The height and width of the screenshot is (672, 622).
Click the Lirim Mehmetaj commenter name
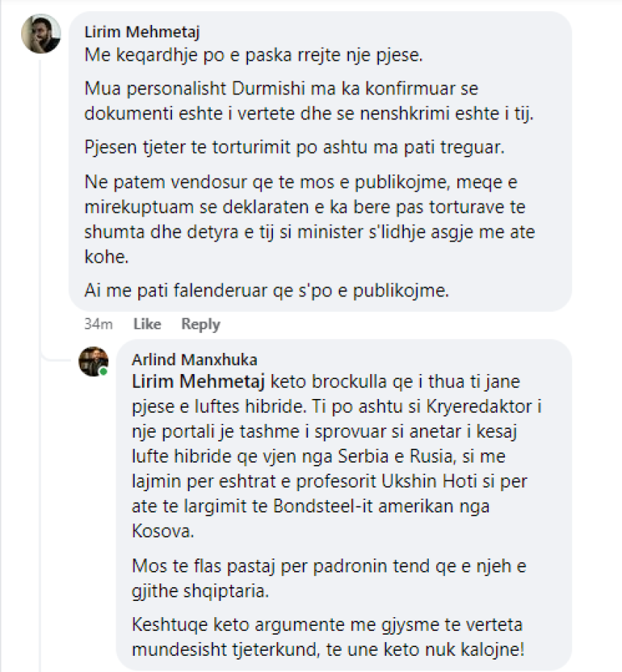coord(142,32)
